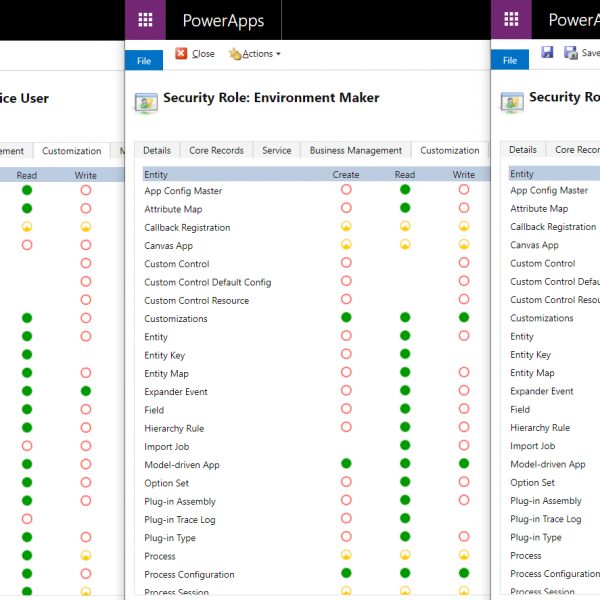Toggle Write privilege for Import Job
The height and width of the screenshot is (600, 600).
pos(464,445)
